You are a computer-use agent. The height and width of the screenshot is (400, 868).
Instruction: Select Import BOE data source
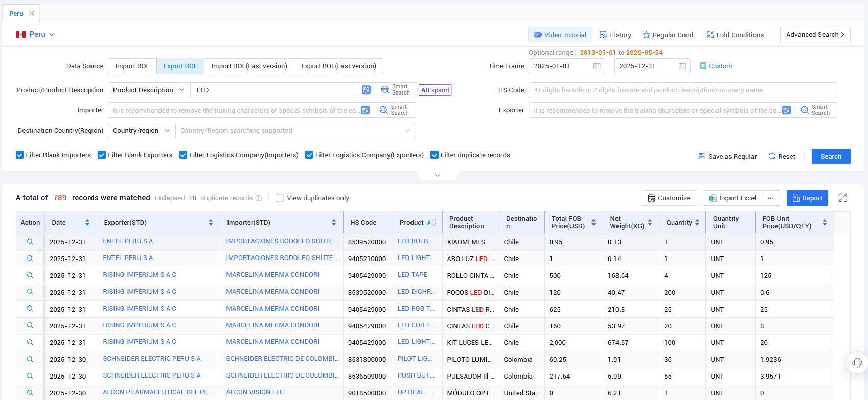click(x=132, y=66)
